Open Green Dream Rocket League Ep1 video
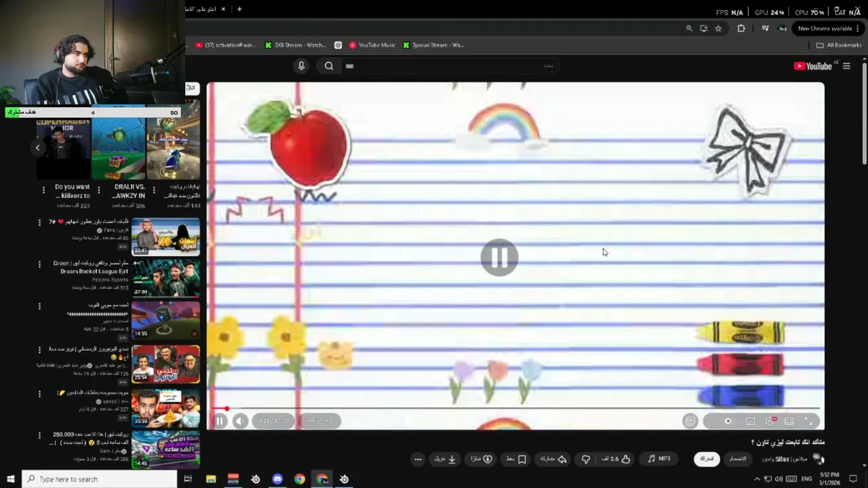Image resolution: width=868 pixels, height=488 pixels. click(165, 277)
